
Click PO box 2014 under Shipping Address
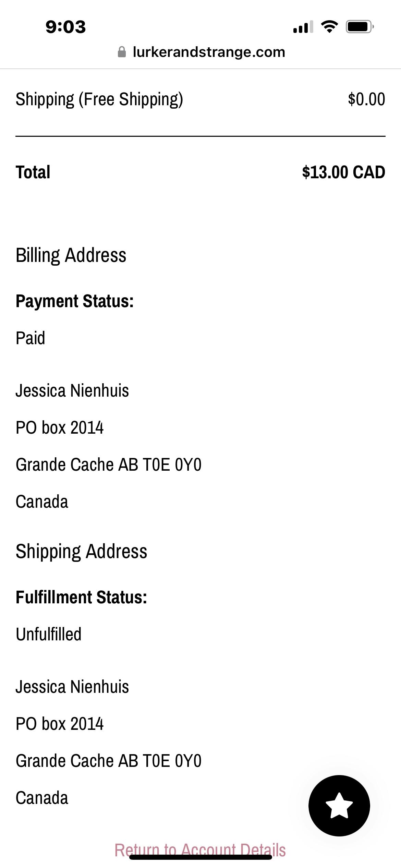[x=60, y=724]
